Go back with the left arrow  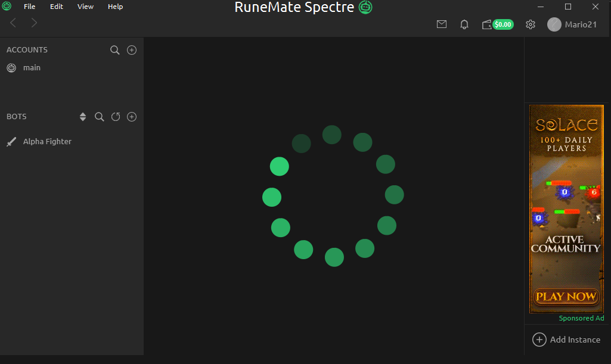(x=13, y=23)
